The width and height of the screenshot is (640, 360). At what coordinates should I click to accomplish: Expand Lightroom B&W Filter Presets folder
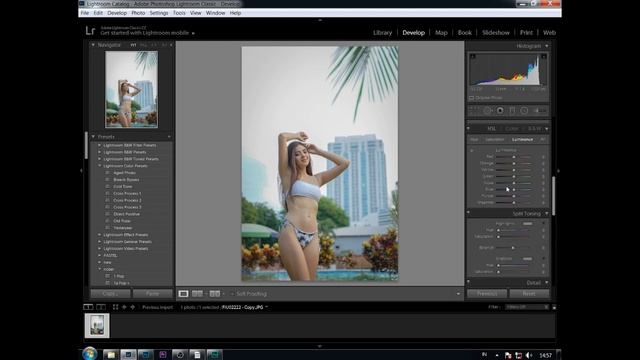(x=100, y=145)
